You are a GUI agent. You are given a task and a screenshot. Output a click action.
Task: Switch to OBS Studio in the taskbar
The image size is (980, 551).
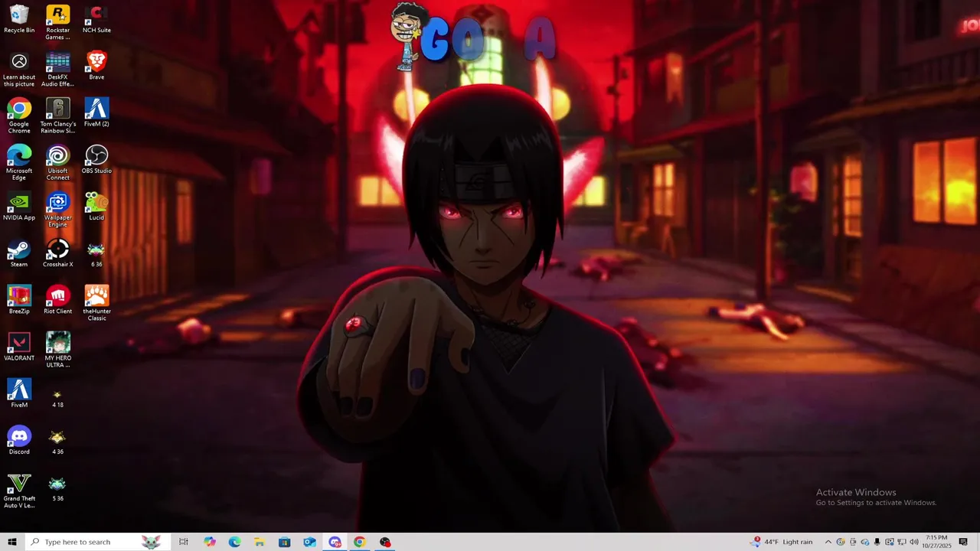point(385,542)
